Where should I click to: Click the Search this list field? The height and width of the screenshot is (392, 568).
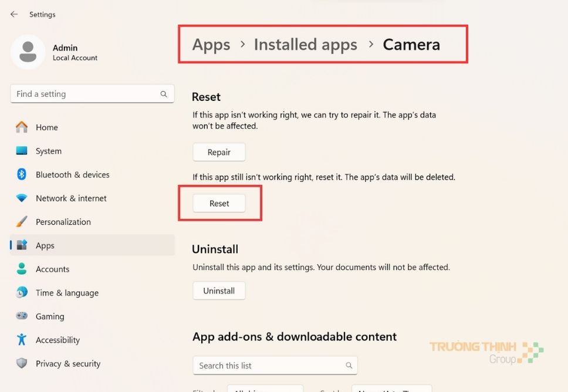pyautogui.click(x=275, y=365)
